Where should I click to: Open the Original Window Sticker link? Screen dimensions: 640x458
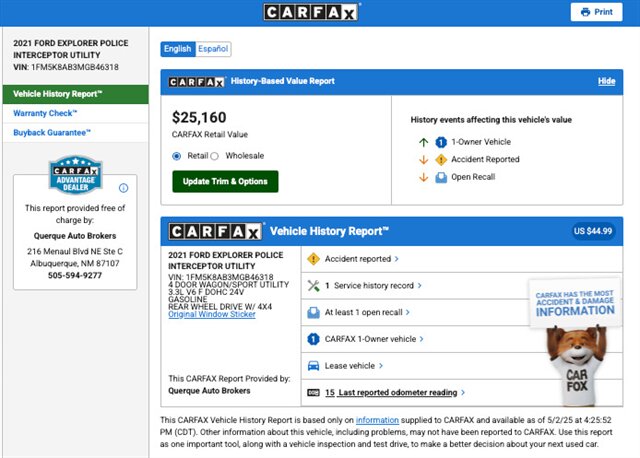click(211, 315)
